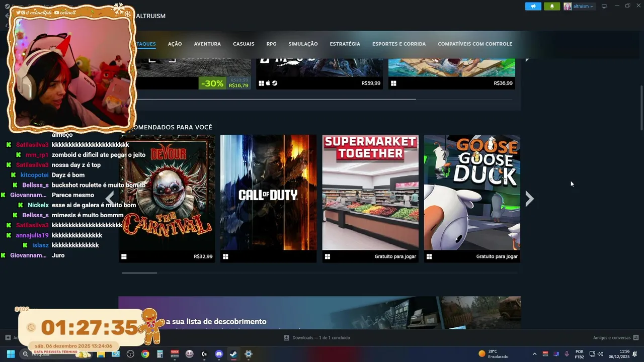Switch to Steam in the taskbar
644x362 pixels.
[x=233, y=354]
